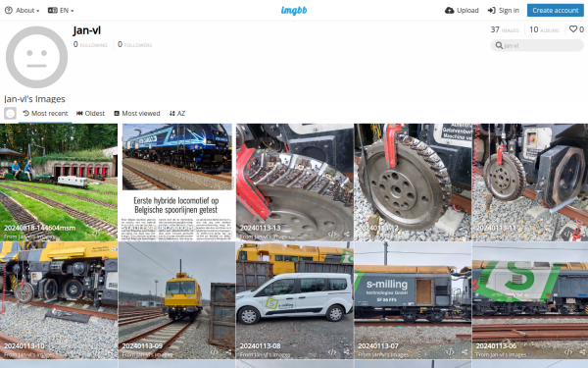Click the 20240113-13 title text
Screen dimensions: 588x368
pyautogui.click(x=260, y=228)
